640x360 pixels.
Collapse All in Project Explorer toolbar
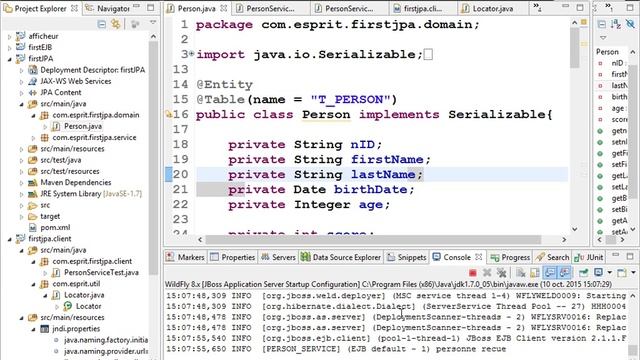tap(102, 24)
